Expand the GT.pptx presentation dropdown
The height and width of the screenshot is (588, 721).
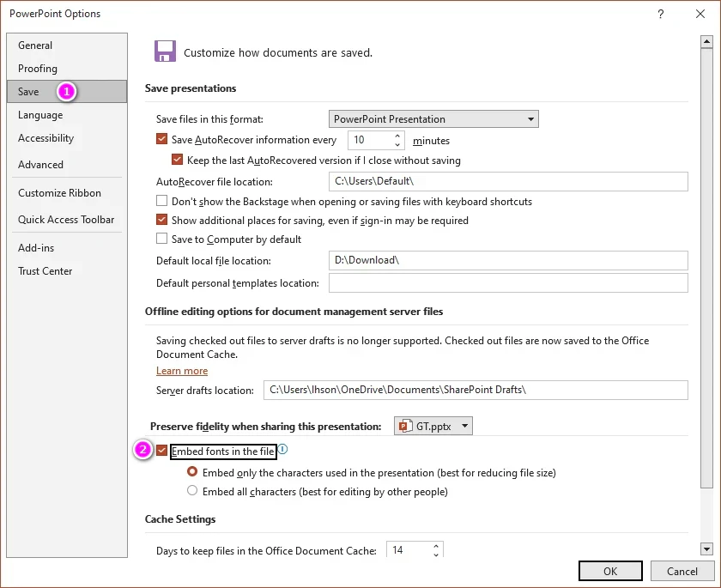point(433,426)
